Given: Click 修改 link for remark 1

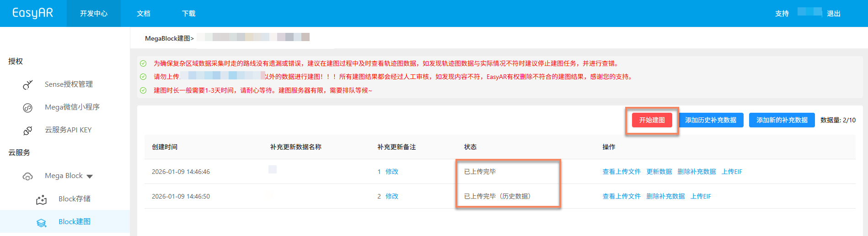Looking at the screenshot, I should 391,172.
